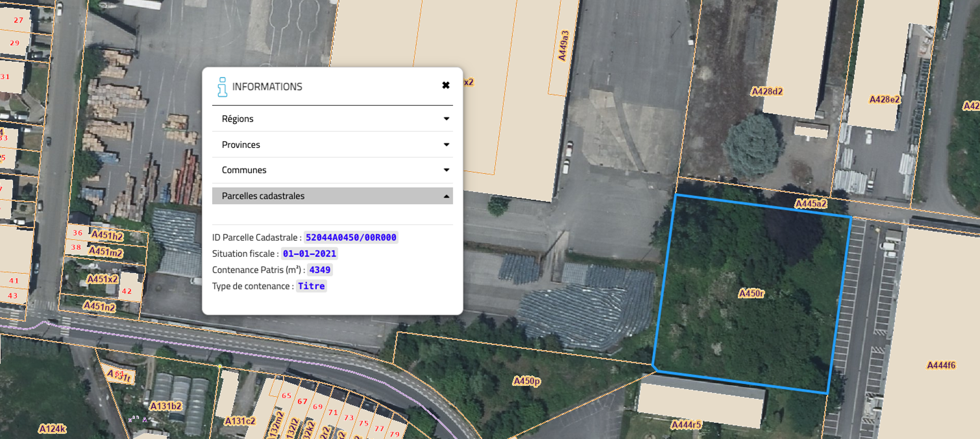Click parcel label A451h2
Screen dimensions: 980x439
point(107,236)
